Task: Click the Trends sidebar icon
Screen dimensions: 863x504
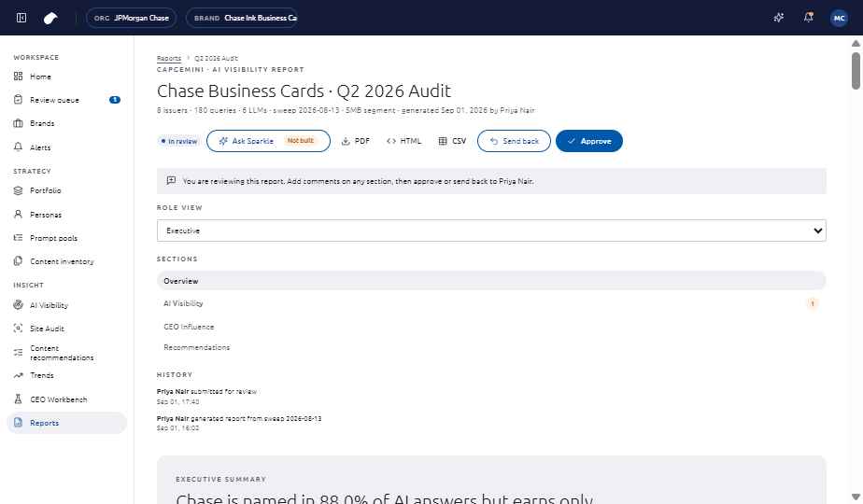Action: point(18,375)
